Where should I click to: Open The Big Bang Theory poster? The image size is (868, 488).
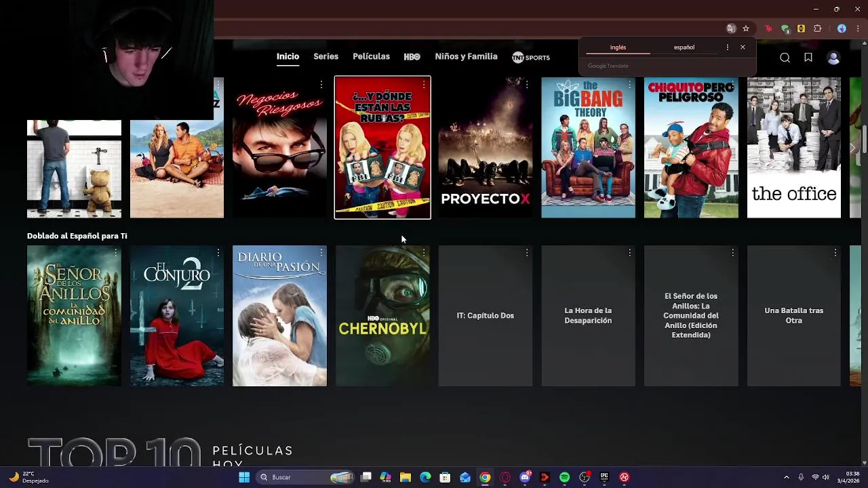click(x=588, y=148)
